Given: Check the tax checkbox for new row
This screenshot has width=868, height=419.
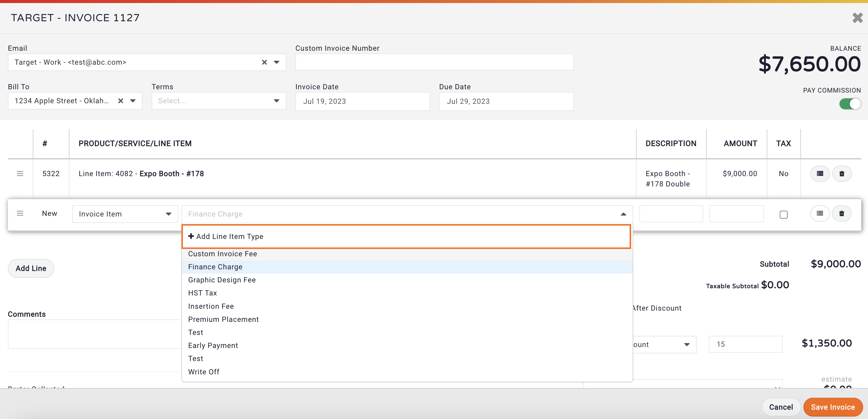Looking at the screenshot, I should pos(783,215).
